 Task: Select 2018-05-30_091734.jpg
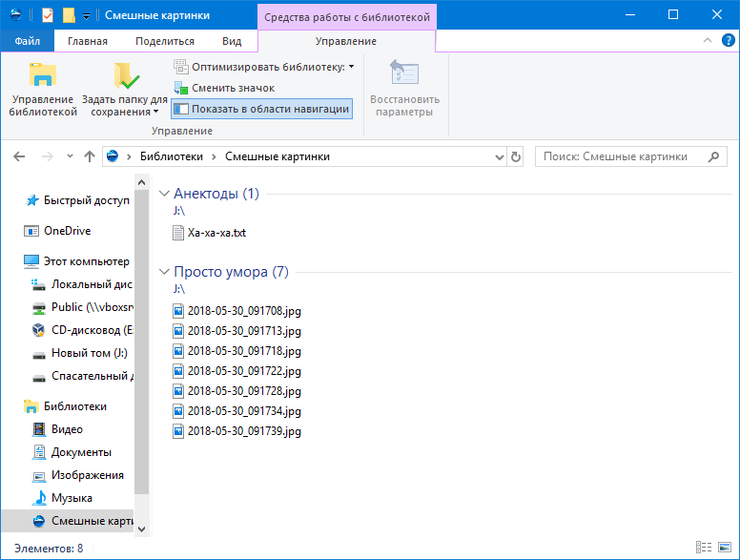[x=236, y=411]
